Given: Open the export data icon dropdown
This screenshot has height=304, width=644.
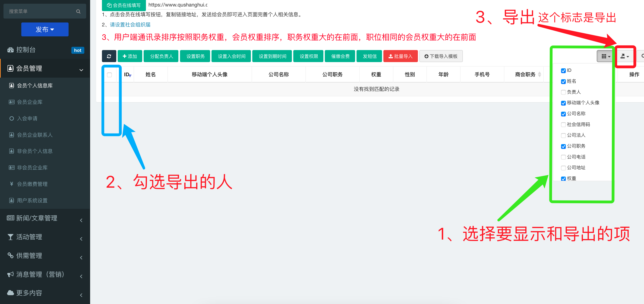Looking at the screenshot, I should pos(624,56).
